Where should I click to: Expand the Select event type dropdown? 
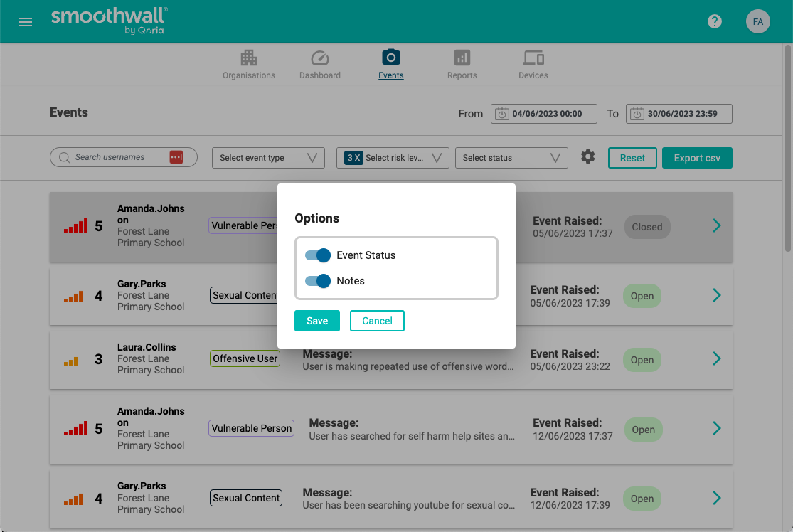[268, 158]
